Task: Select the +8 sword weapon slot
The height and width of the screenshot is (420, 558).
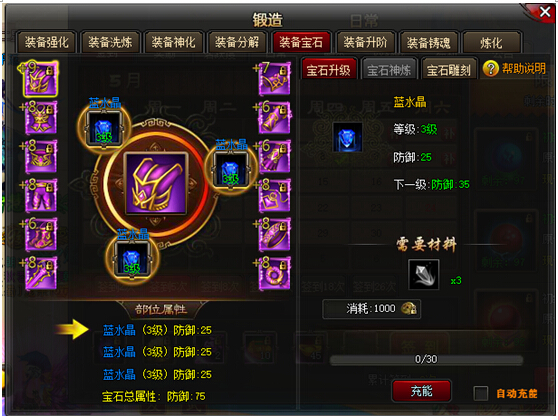Action: [41, 273]
